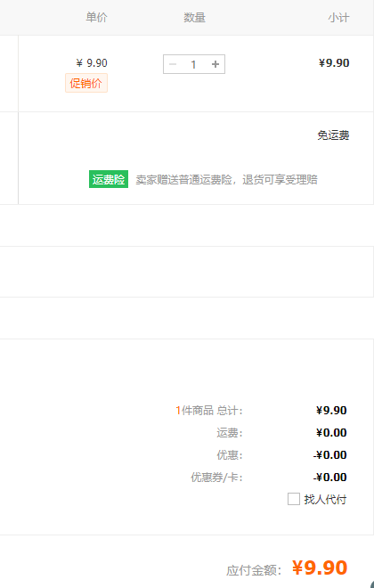Click the 促销价 promotion tag
374x588 pixels.
tap(86, 83)
